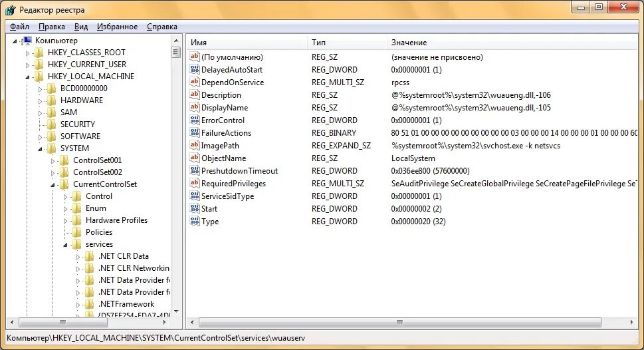
Task: Expand the ControlSet001 key
Action: point(53,161)
